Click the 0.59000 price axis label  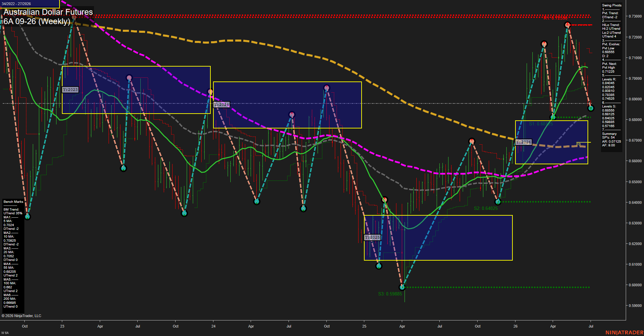point(635,306)
